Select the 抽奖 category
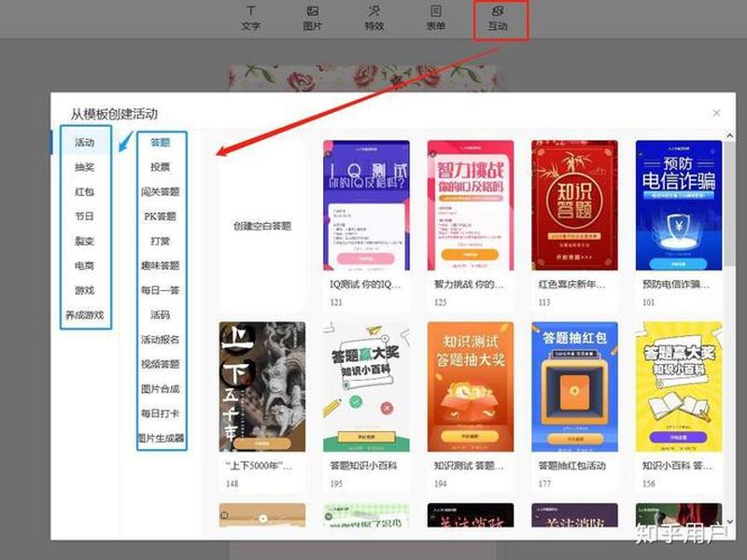The width and height of the screenshot is (747, 560). pos(85,167)
